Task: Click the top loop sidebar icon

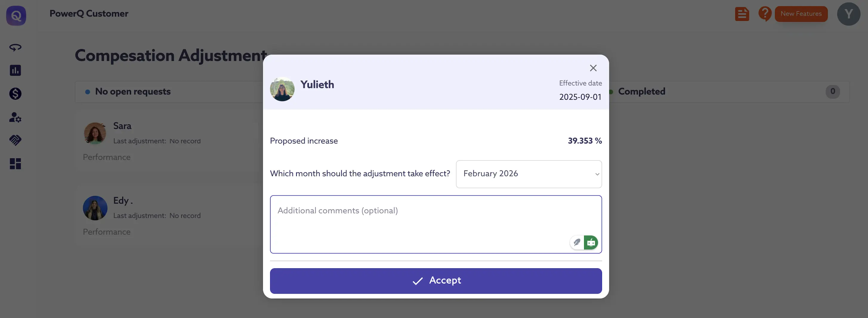Action: 15,47
